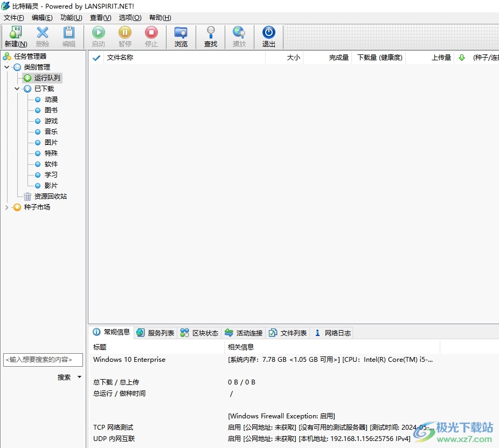
Task: Click the 新建 (New) toolbar icon
Action: pyautogui.click(x=16, y=33)
